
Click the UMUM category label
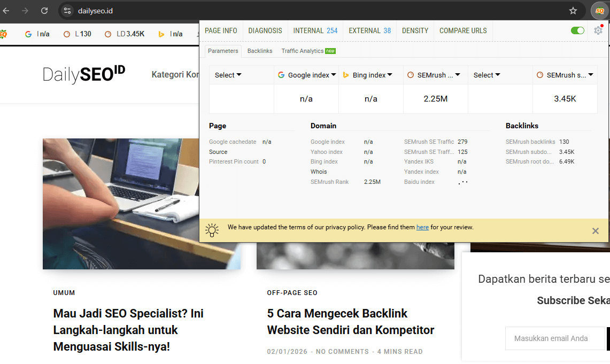pyautogui.click(x=64, y=293)
